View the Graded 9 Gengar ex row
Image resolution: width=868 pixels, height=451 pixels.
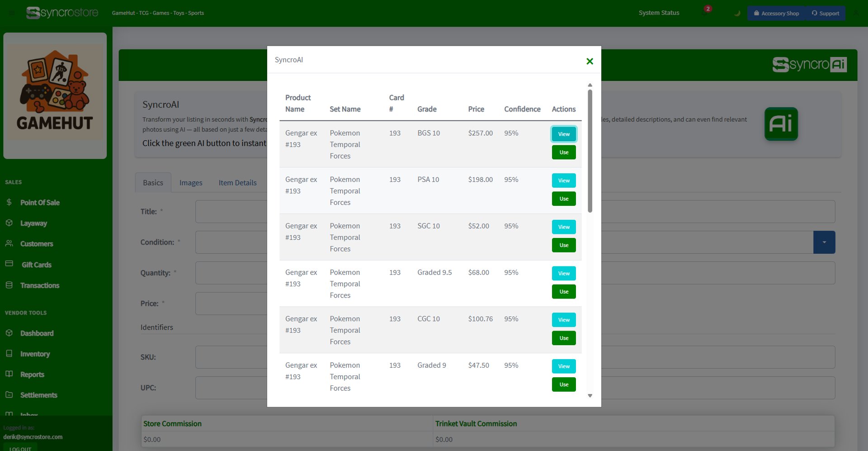click(564, 366)
